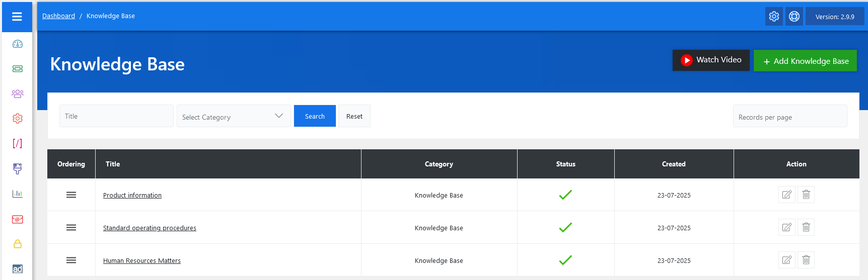Click the Title search input field
Viewport: 868px width, 280px height.
click(116, 116)
